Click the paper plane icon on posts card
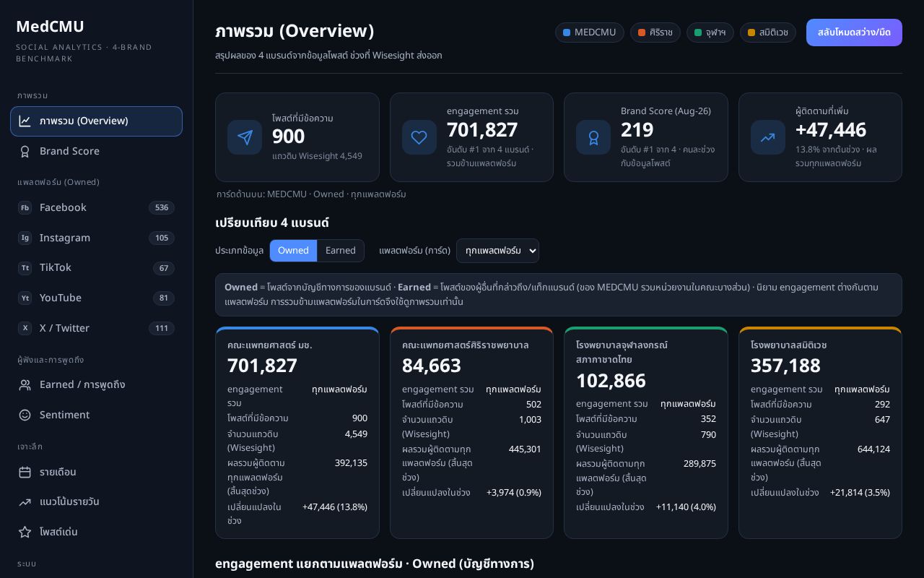The image size is (924, 578). pos(245,137)
